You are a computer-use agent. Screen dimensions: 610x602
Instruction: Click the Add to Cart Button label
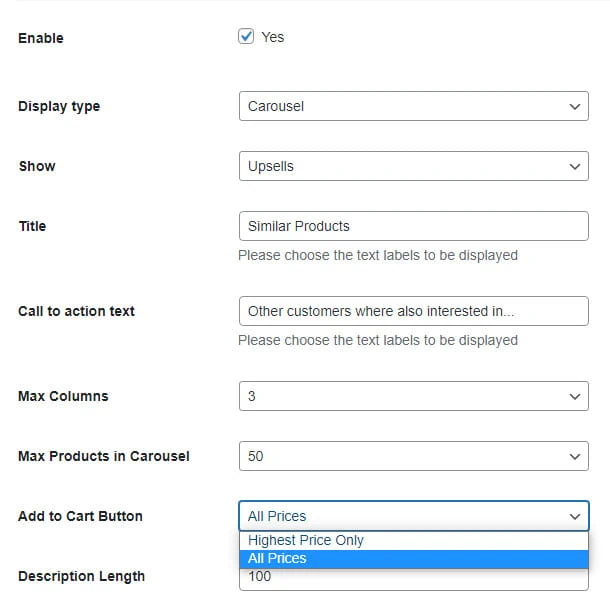(80, 516)
